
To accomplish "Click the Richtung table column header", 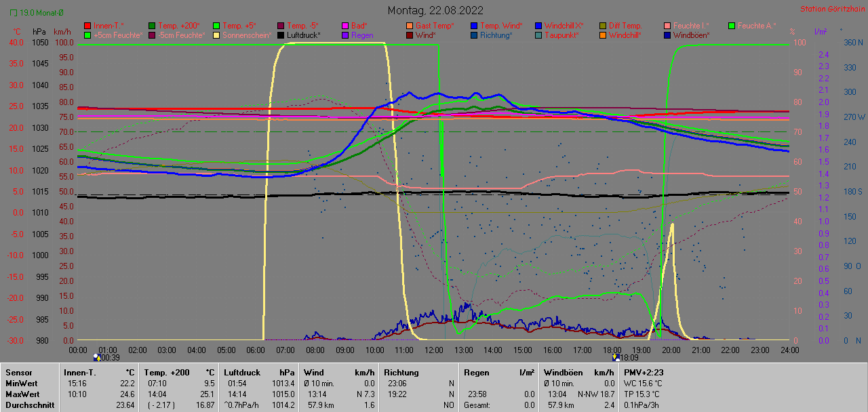I will (401, 372).
